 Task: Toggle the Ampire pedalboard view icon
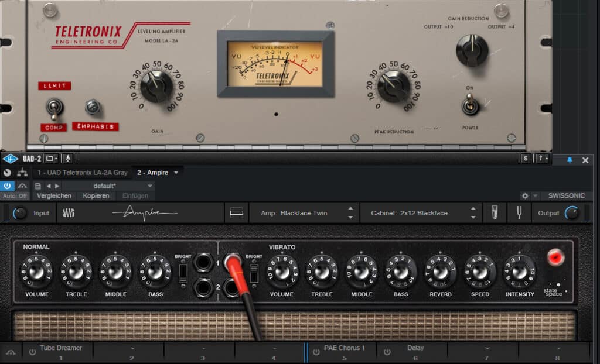tap(236, 213)
